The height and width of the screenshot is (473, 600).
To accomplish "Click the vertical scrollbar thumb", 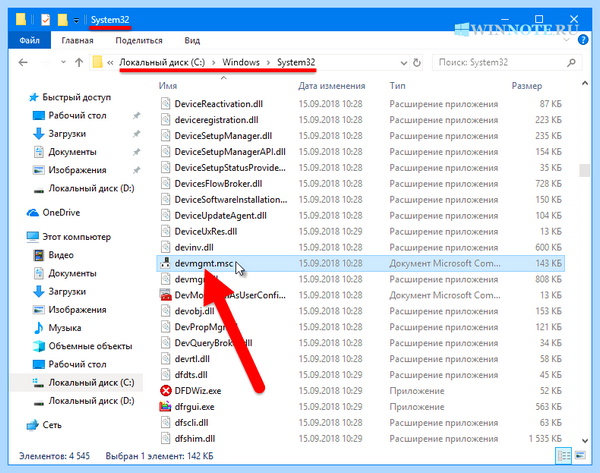I will (585, 170).
